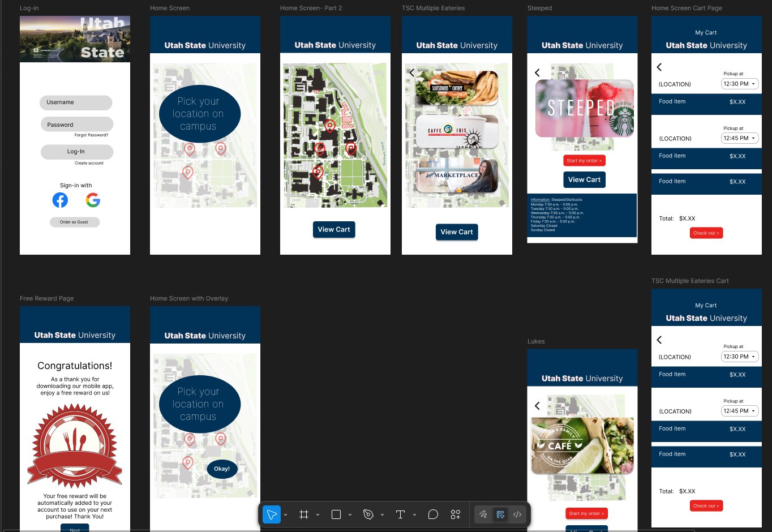
Task: Switch to Dev Mode code icon
Action: click(x=517, y=514)
